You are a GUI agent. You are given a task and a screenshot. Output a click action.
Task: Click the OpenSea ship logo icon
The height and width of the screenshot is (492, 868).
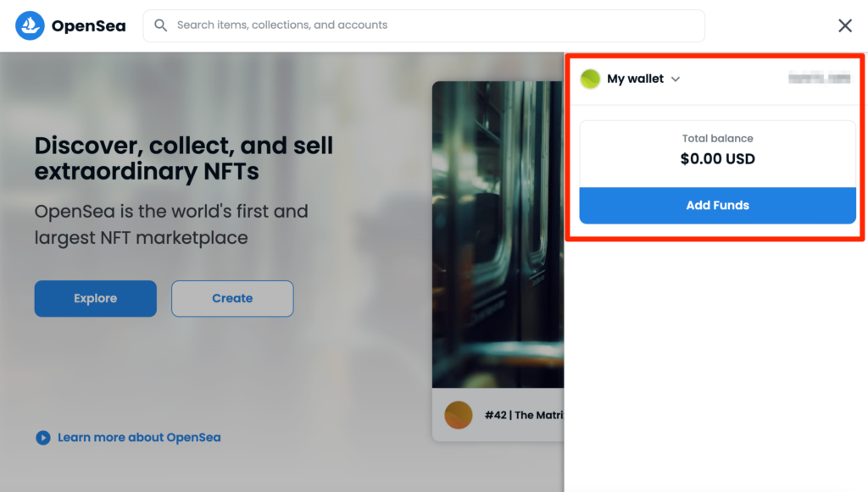[x=30, y=26]
